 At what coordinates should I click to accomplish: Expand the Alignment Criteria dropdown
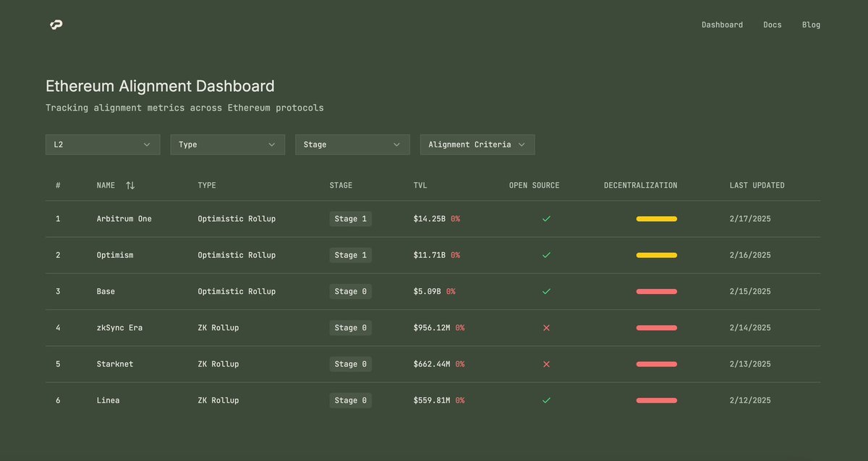click(x=477, y=145)
